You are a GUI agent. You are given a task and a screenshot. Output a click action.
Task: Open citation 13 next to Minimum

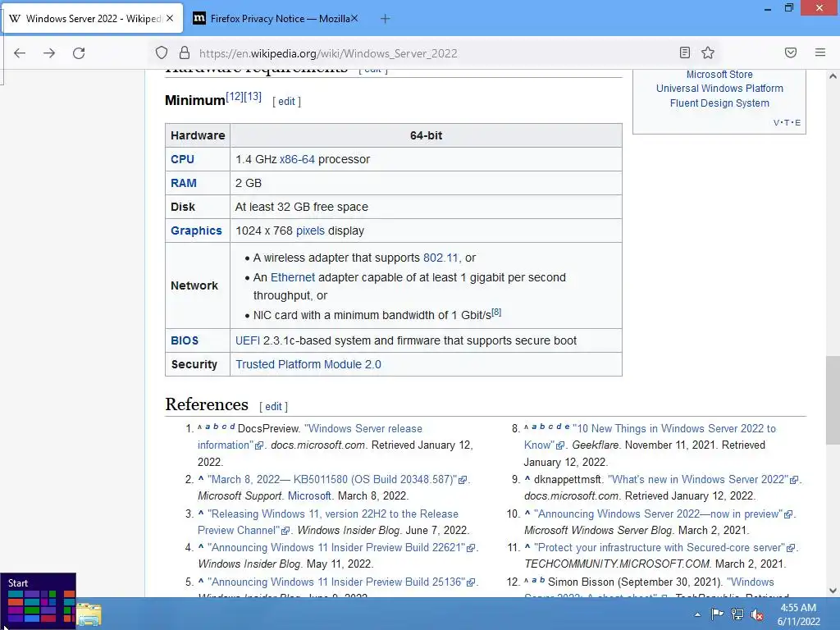253,97
